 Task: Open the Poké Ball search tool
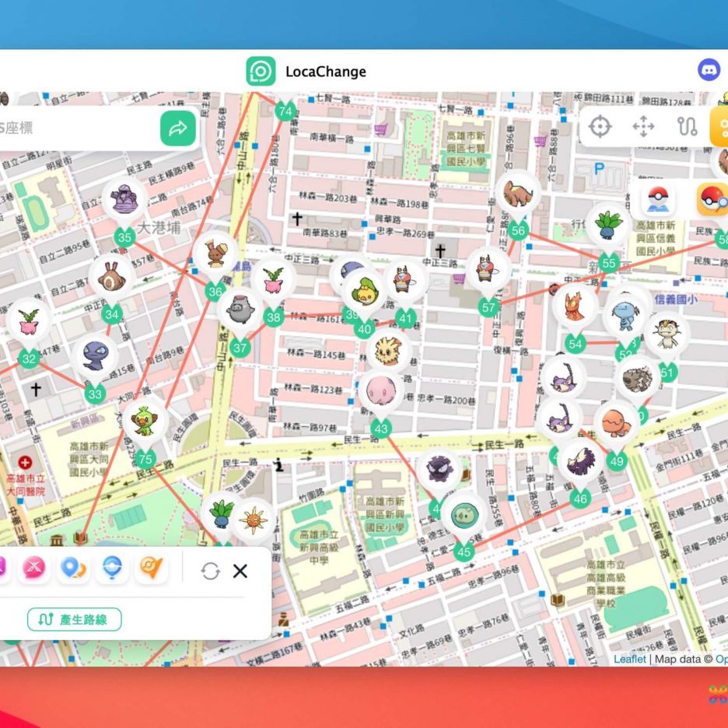tap(712, 200)
